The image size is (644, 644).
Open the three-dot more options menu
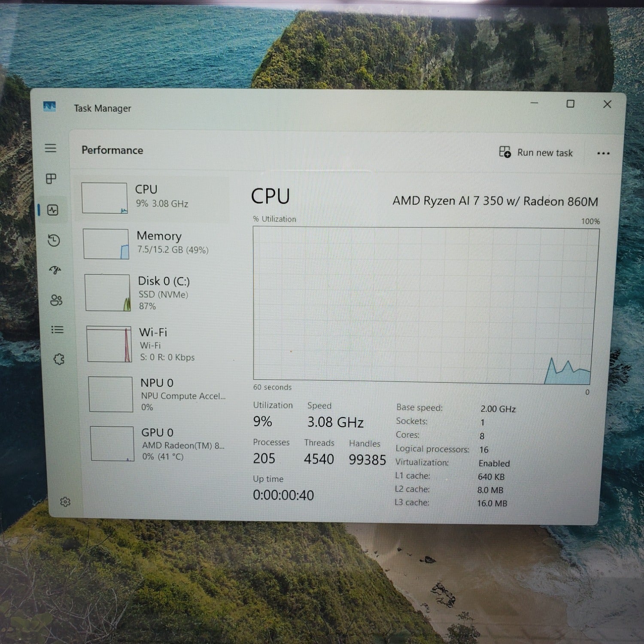pos(603,153)
